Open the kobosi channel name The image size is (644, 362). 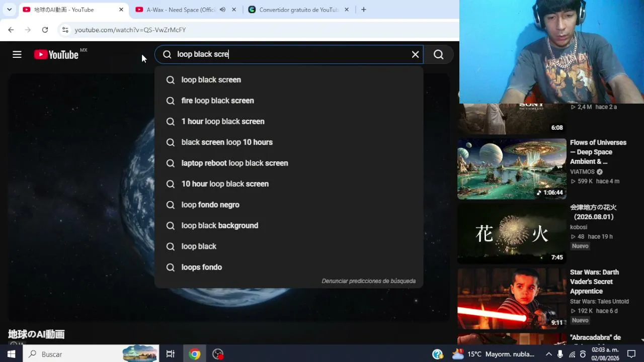(x=579, y=227)
